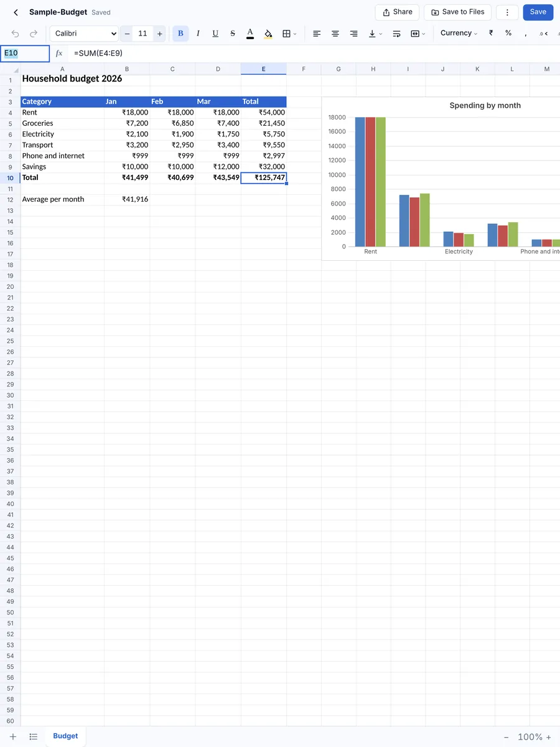560x747 pixels.
Task: Select the Household budget 2026 title cell
Action: pyautogui.click(x=62, y=80)
